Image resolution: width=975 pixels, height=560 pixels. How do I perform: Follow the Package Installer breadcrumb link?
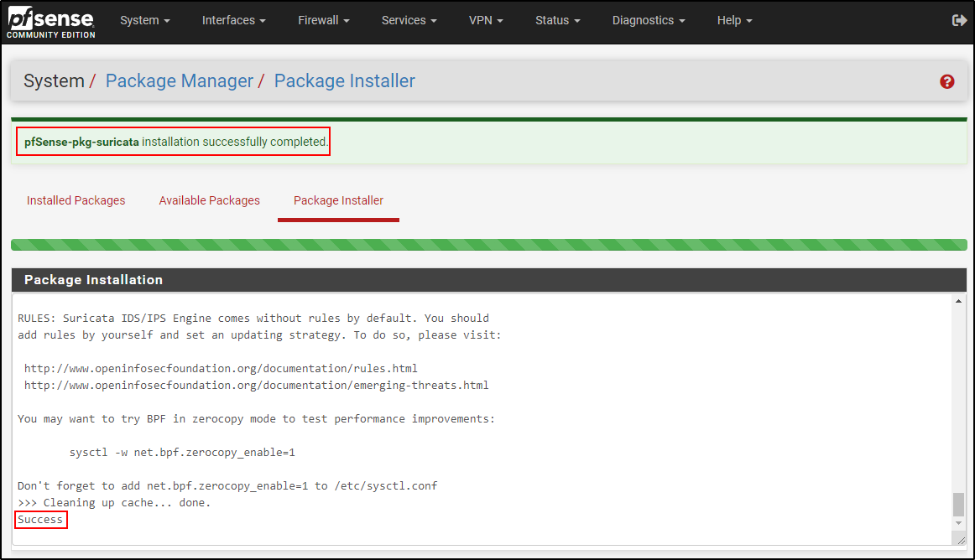tap(345, 81)
